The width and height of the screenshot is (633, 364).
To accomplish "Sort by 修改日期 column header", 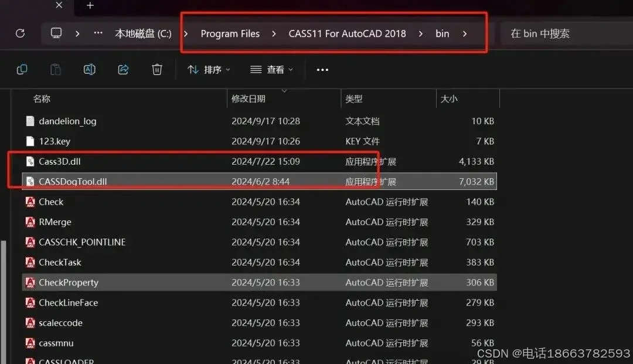I will [249, 99].
